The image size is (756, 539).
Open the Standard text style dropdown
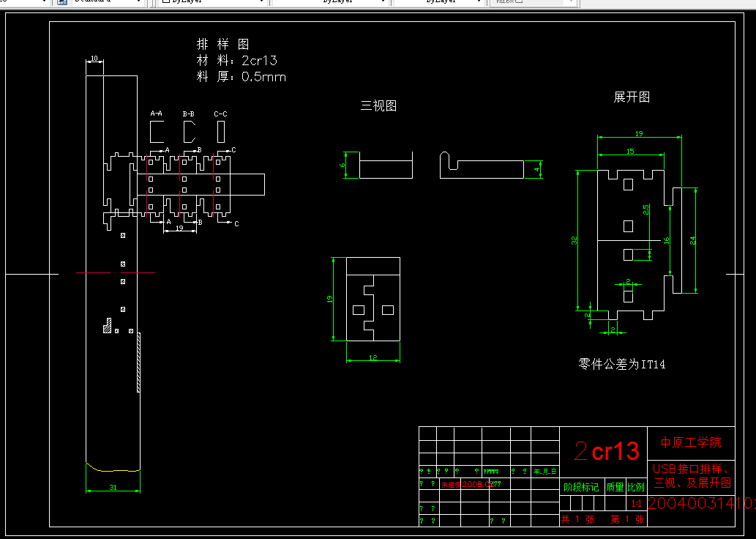pos(139,3)
